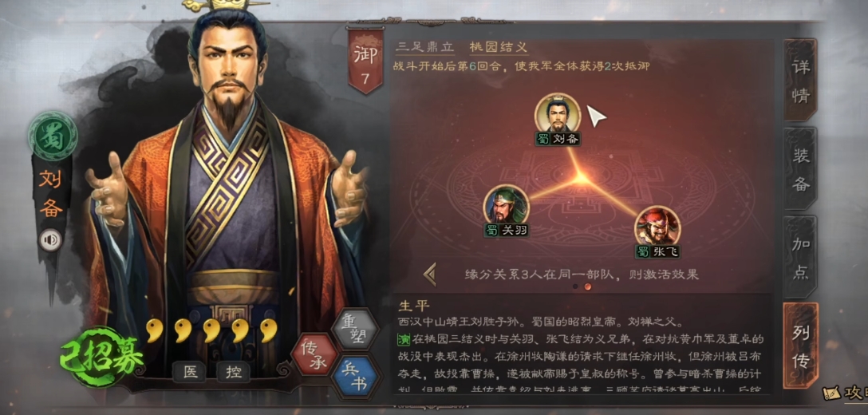
Task: Choose the 三足鼎立 bond heading
Action: click(425, 48)
